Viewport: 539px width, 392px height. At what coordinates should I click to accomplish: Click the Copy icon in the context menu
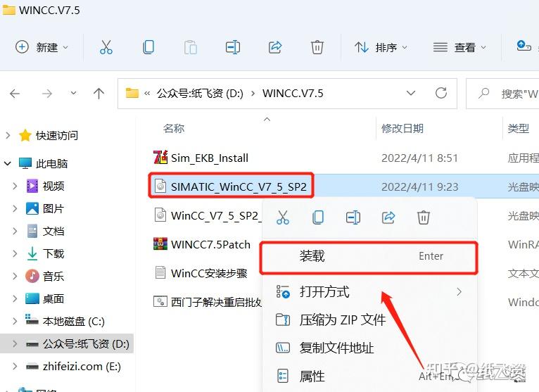coord(318,217)
